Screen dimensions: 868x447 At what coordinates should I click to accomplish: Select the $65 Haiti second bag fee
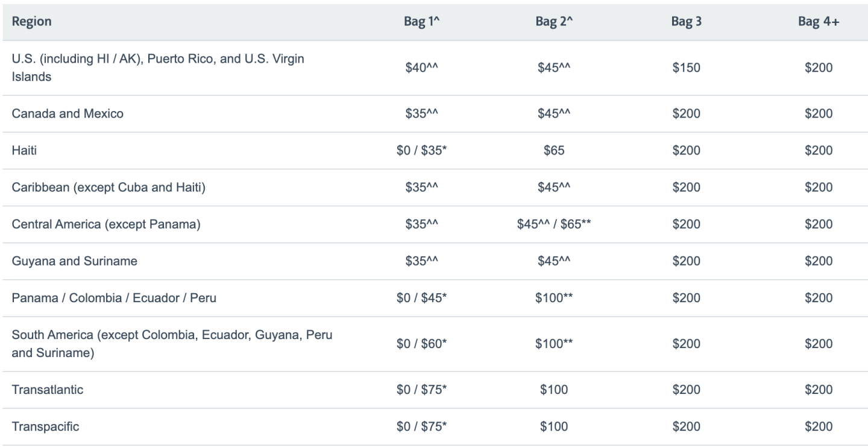[x=553, y=151]
